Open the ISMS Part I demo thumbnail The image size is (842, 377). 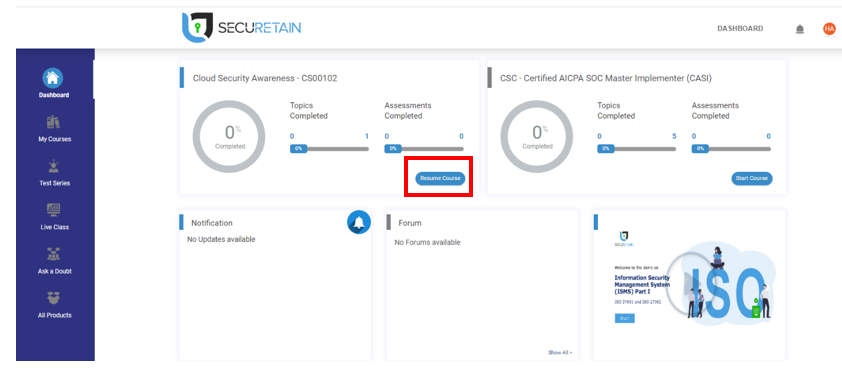[689, 285]
